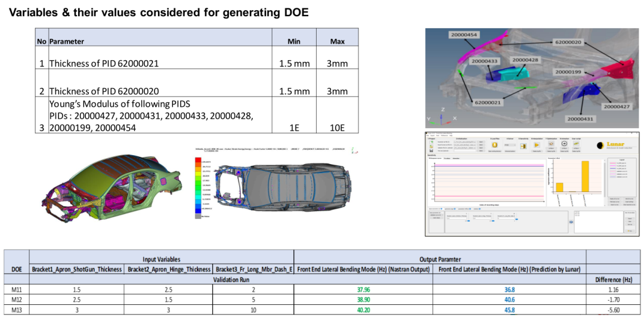Image resolution: width=644 pixels, height=318 pixels.
Task: Click Lunar prediction value 45.8
Action: pos(510,310)
